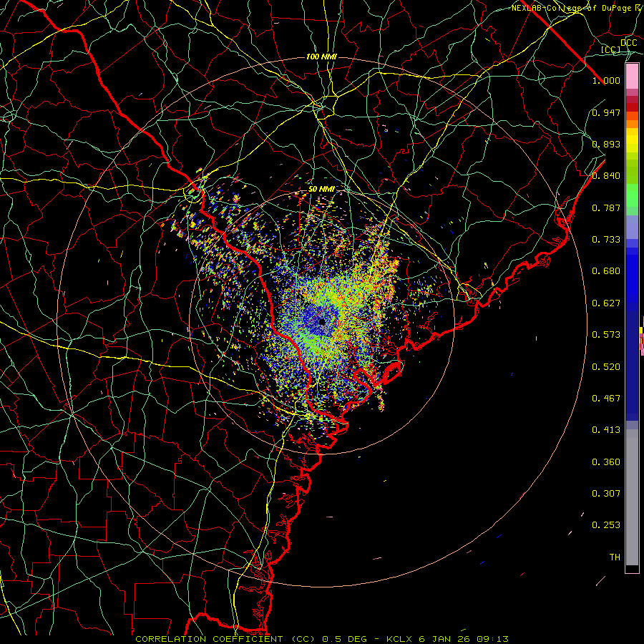Click the 50 NMI range ring label

click(321, 189)
